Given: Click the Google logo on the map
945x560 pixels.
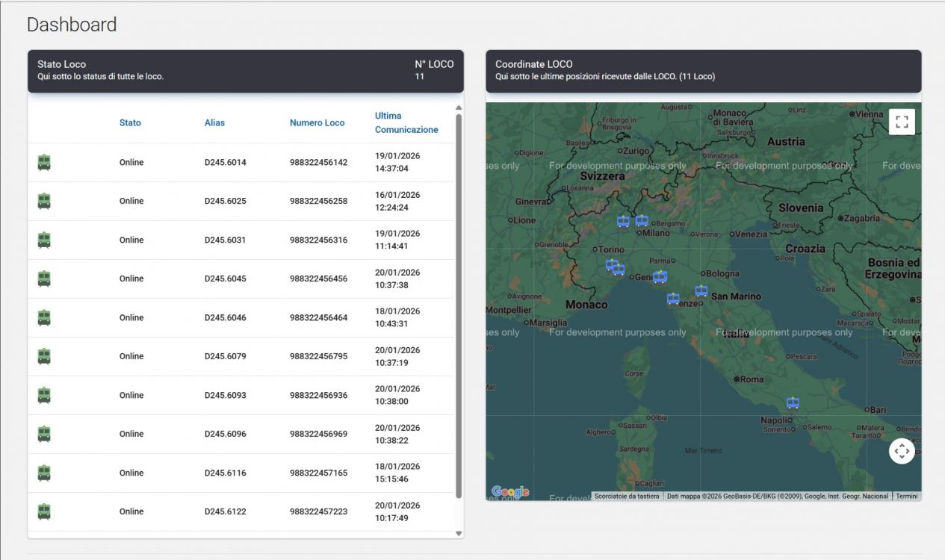Looking at the screenshot, I should (x=510, y=491).
